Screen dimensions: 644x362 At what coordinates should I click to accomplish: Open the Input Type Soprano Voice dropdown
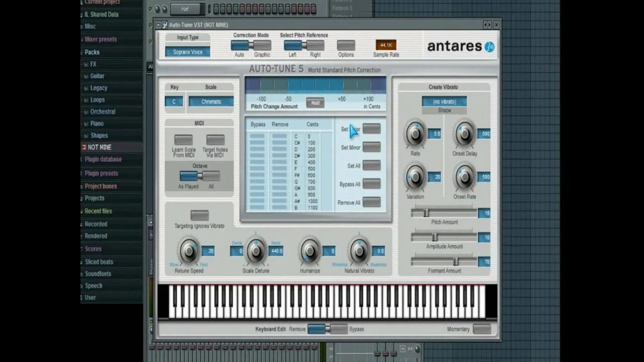(188, 52)
